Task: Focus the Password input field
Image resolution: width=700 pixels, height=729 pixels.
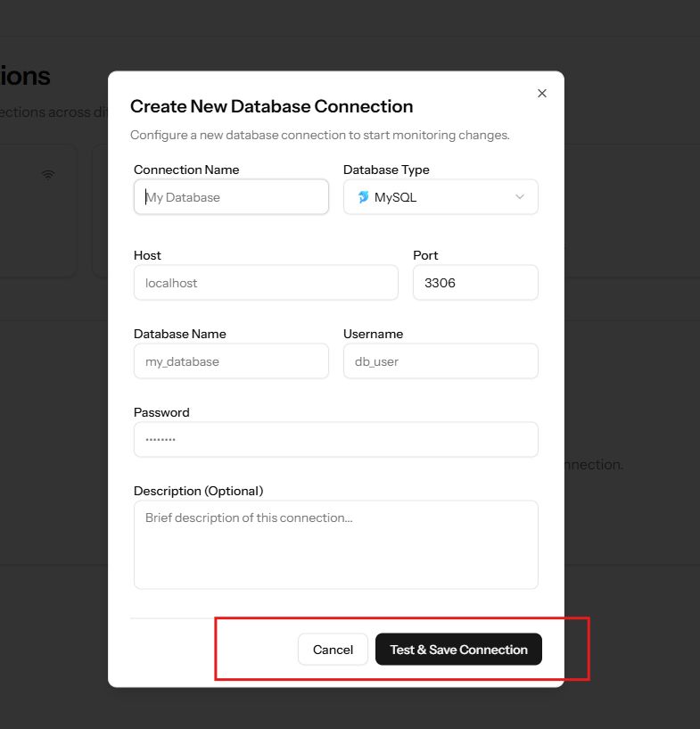Action: (x=335, y=440)
